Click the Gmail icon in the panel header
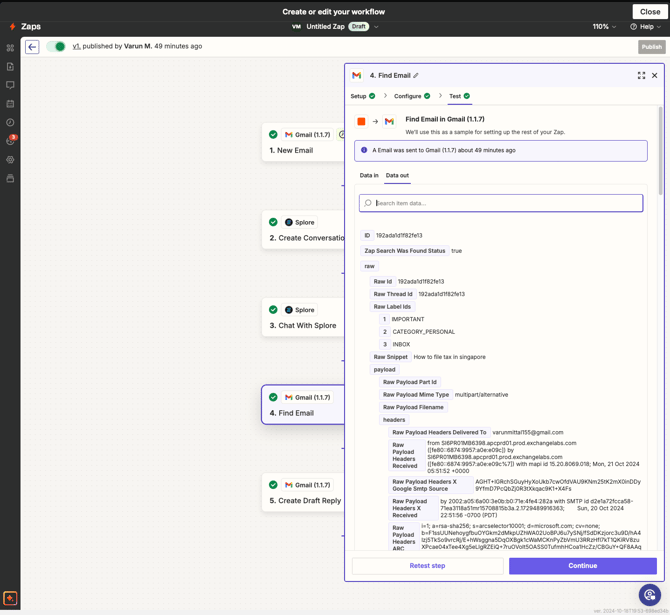The image size is (670, 615). [357, 76]
